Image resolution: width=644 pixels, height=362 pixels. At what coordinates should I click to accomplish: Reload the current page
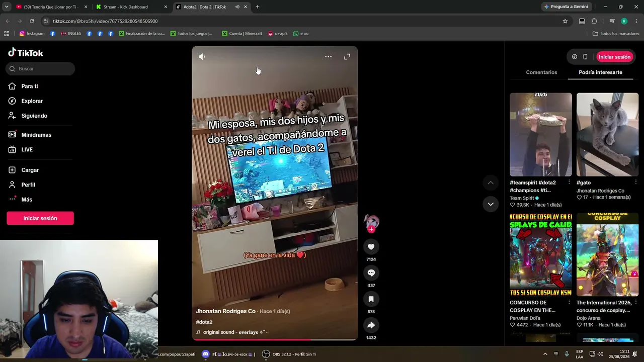(x=32, y=21)
